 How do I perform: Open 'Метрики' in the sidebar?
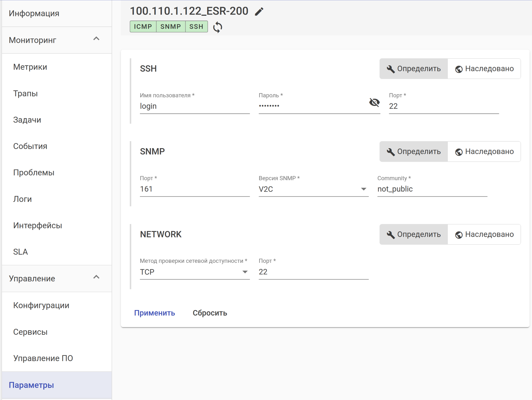click(x=30, y=67)
